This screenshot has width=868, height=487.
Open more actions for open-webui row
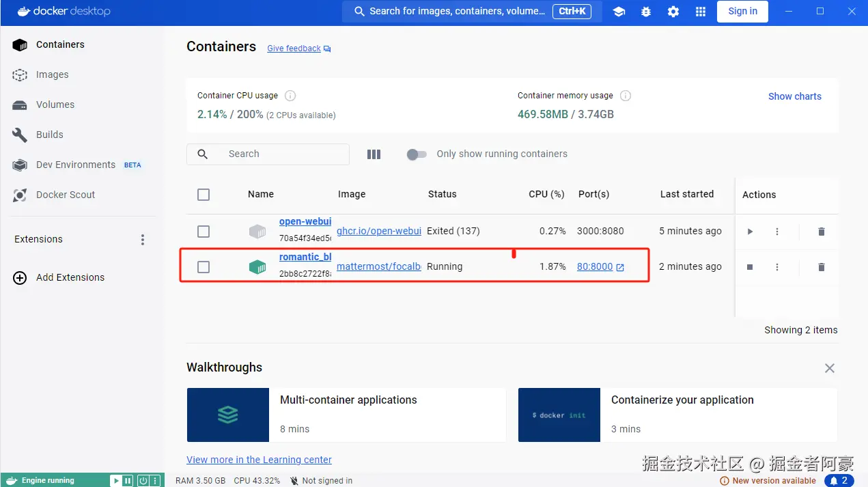(x=777, y=232)
